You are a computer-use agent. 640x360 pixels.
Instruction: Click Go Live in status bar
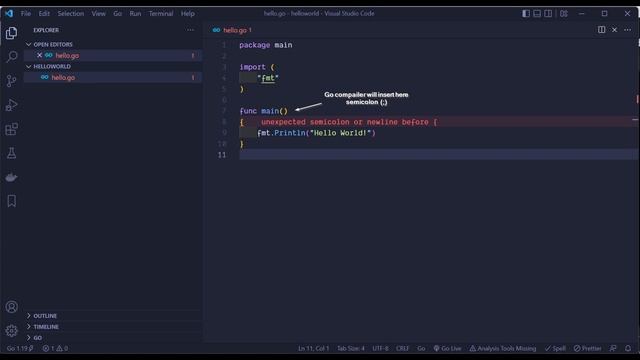(x=447, y=348)
